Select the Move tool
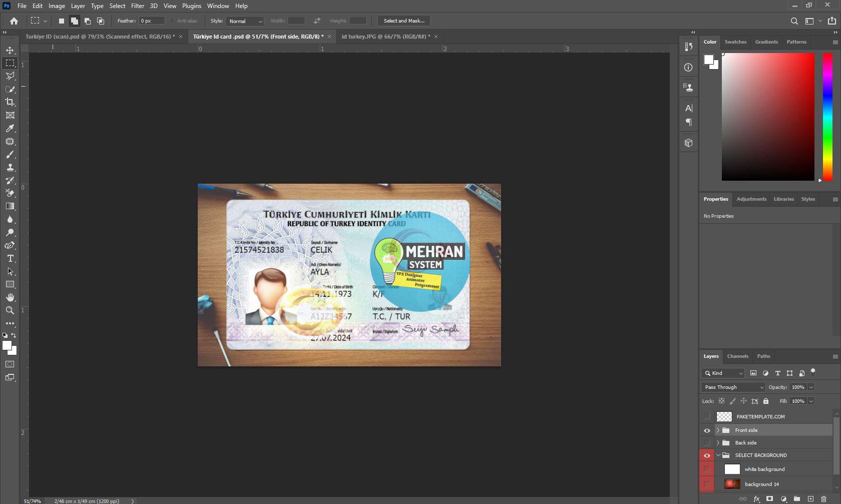 click(10, 50)
